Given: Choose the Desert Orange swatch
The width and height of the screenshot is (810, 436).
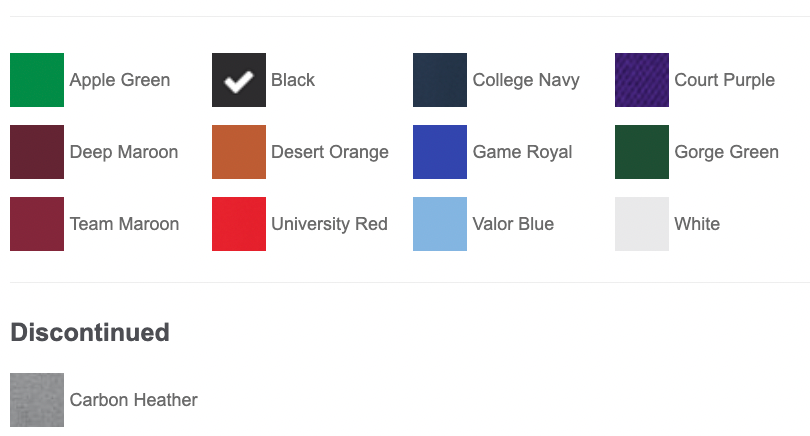Looking at the screenshot, I should 239,152.
